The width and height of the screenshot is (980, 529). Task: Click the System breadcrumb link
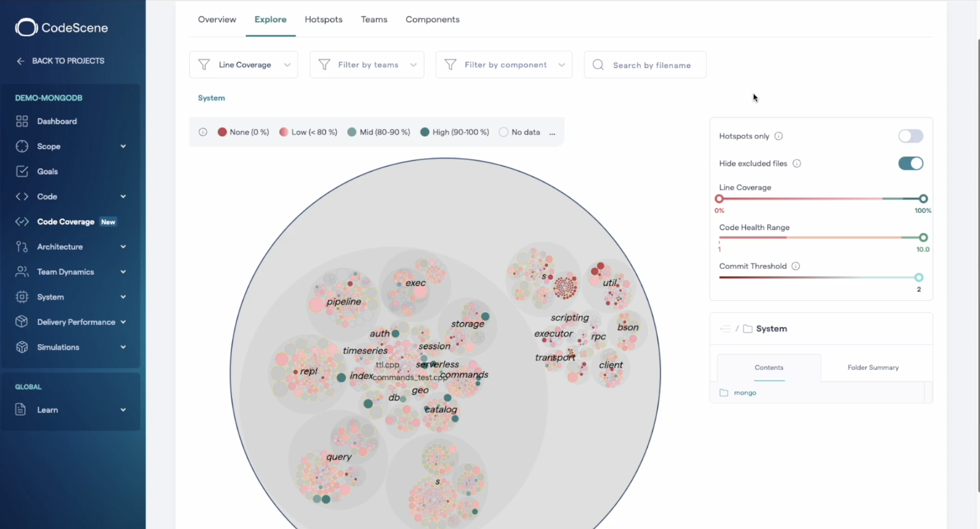[212, 98]
